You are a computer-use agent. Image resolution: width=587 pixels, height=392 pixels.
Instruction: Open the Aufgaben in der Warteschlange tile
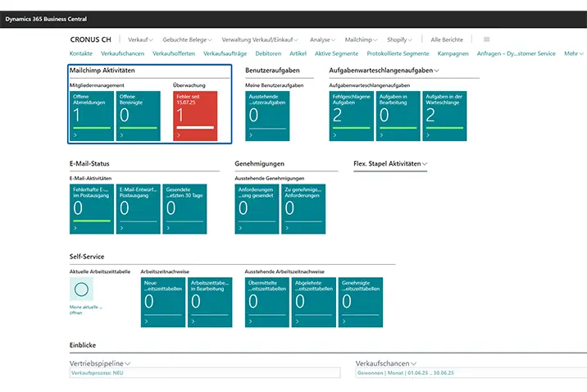point(444,116)
